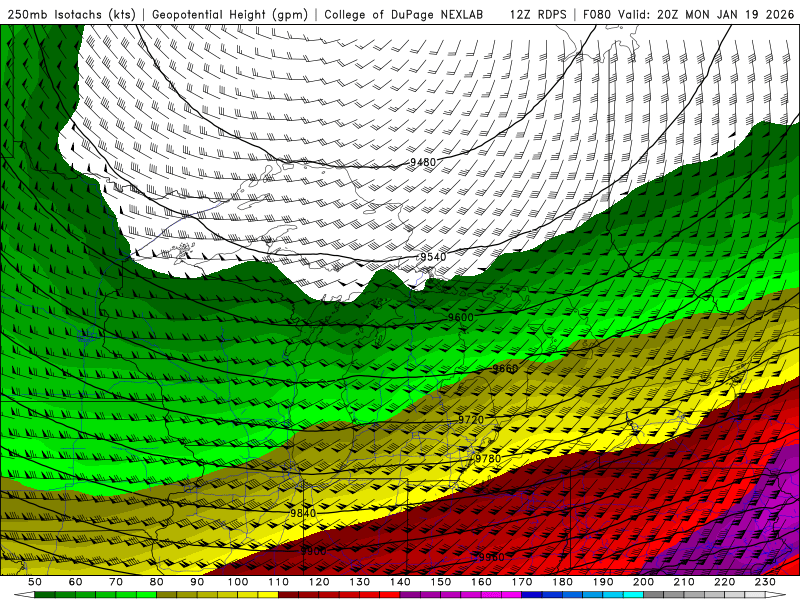Click the 'Valid: 20Z MON JAN 19 2026' text
This screenshot has width=800, height=600.
(706, 15)
